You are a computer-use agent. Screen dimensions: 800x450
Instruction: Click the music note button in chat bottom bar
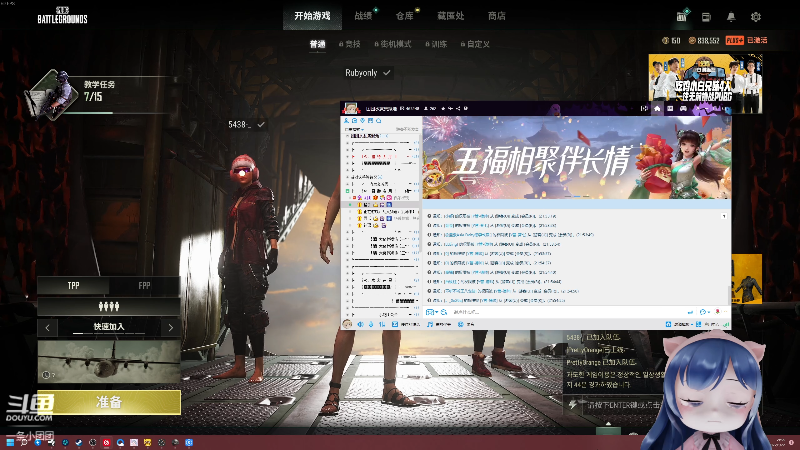point(439,324)
